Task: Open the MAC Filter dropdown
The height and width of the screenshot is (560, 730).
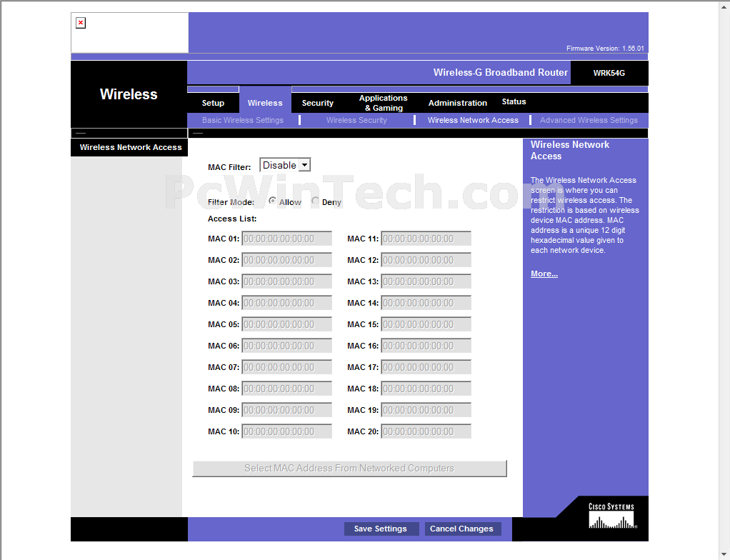Action: click(285, 165)
